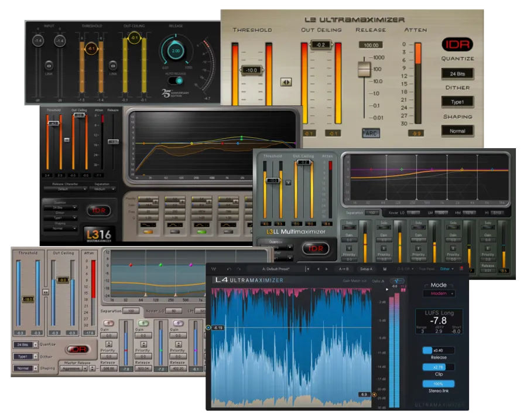Click the L2 Out Ceiling handle showing -0.2
The width and height of the screenshot is (527, 420).
click(x=321, y=45)
